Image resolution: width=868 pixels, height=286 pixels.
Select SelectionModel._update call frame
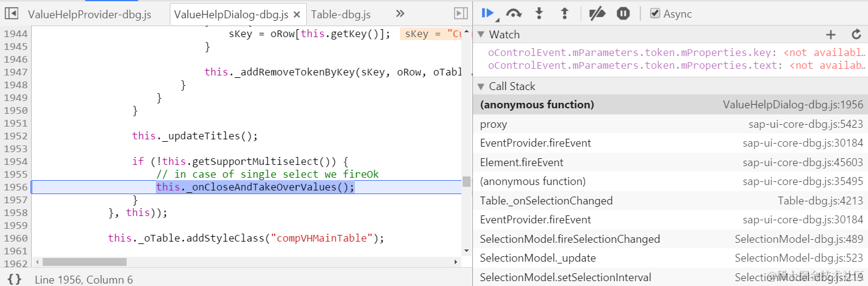click(671, 258)
